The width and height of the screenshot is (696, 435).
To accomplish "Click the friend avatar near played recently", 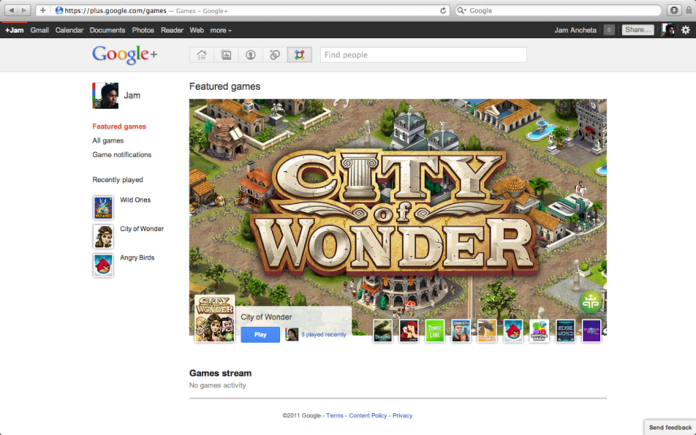I will point(292,334).
